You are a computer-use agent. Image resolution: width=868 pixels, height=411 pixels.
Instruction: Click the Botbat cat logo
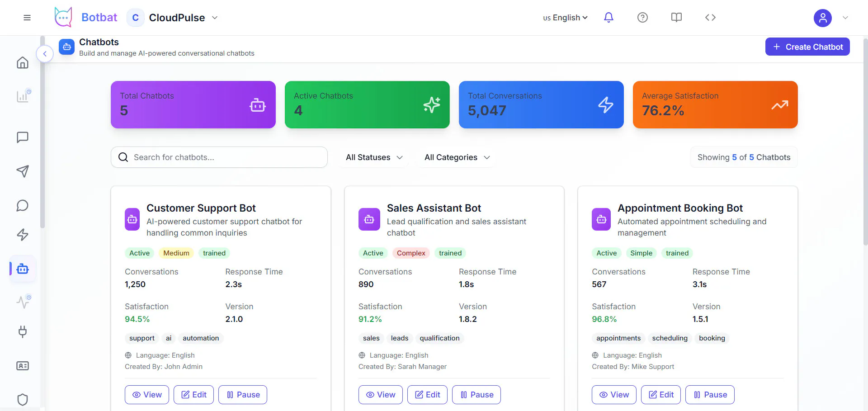pyautogui.click(x=63, y=17)
